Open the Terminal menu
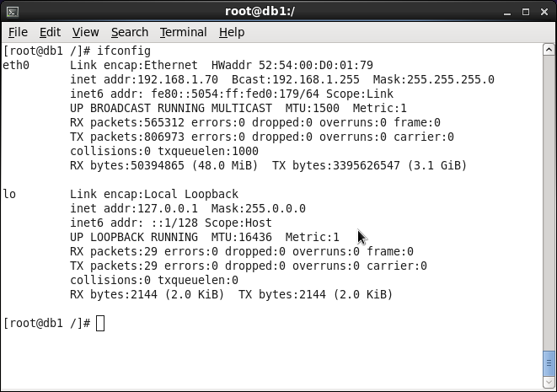557x392 pixels. (x=184, y=32)
